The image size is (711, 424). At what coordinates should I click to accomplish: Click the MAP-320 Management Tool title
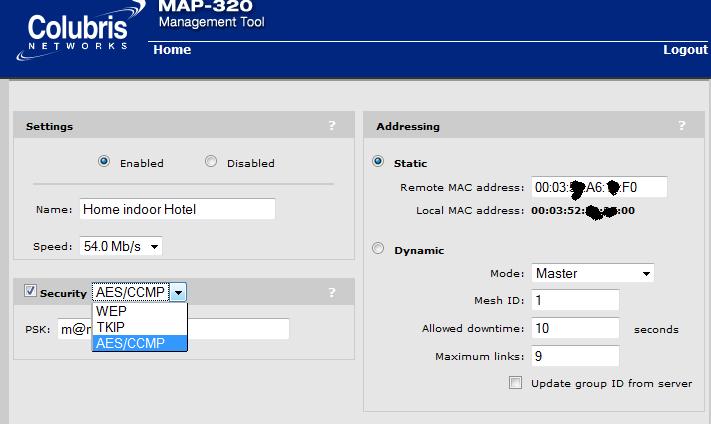coord(211,15)
